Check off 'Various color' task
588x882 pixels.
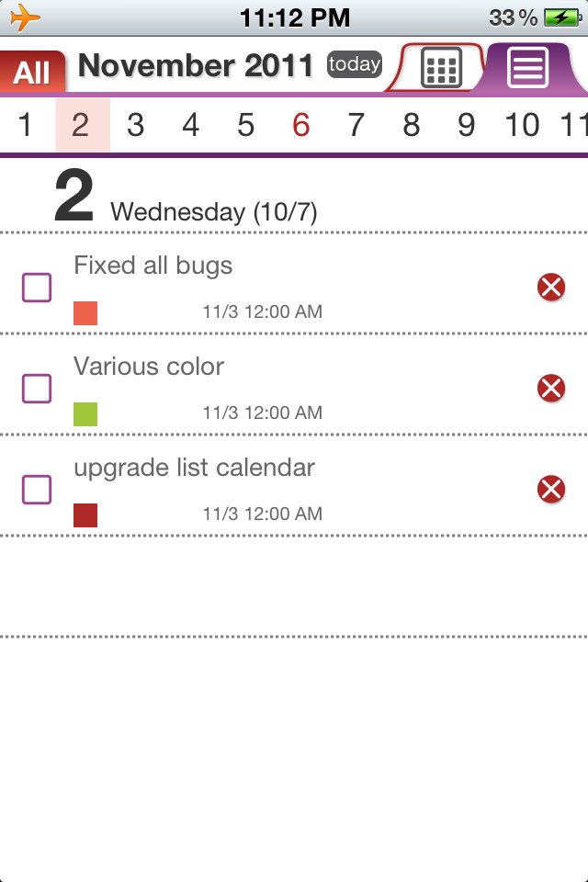[x=37, y=388]
